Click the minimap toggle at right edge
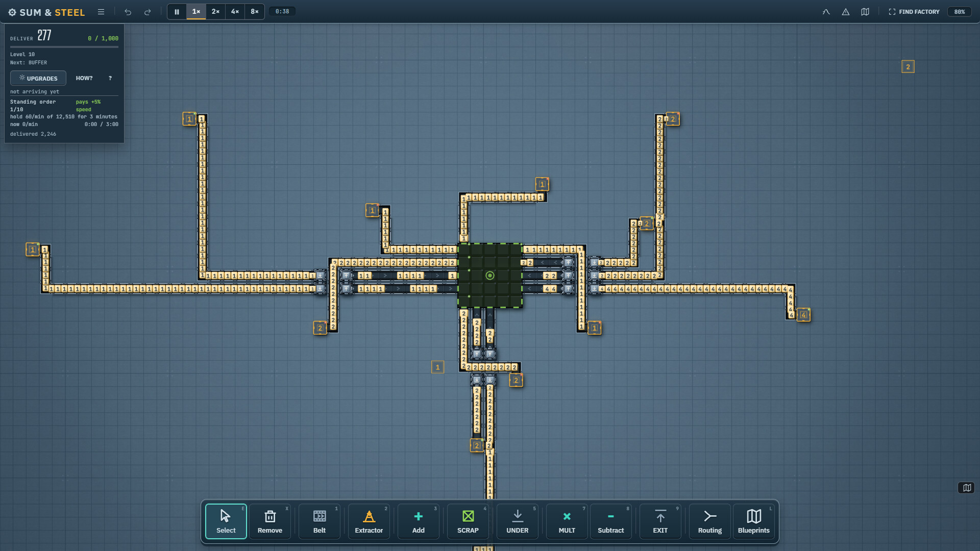The image size is (980, 551). click(x=967, y=488)
